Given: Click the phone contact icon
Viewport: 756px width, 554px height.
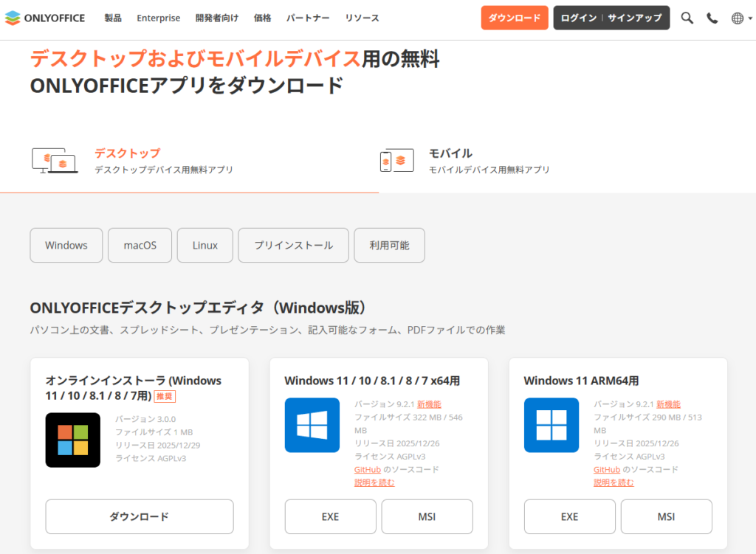Looking at the screenshot, I should 712,18.
